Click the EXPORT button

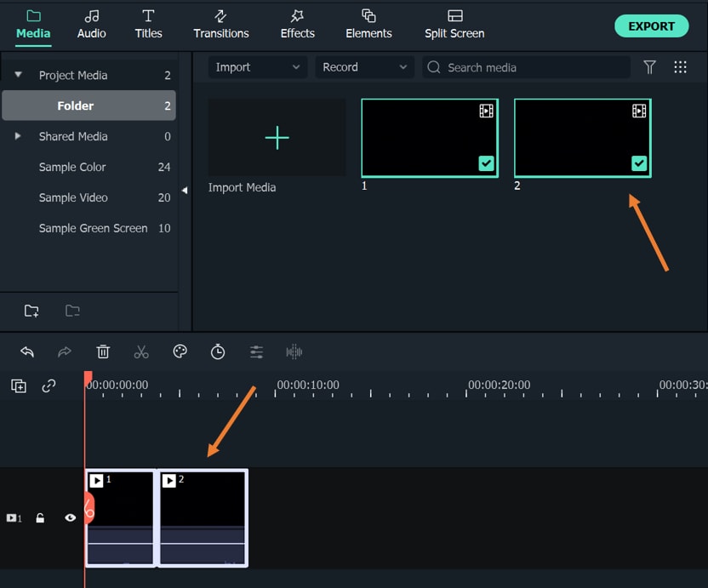[651, 26]
